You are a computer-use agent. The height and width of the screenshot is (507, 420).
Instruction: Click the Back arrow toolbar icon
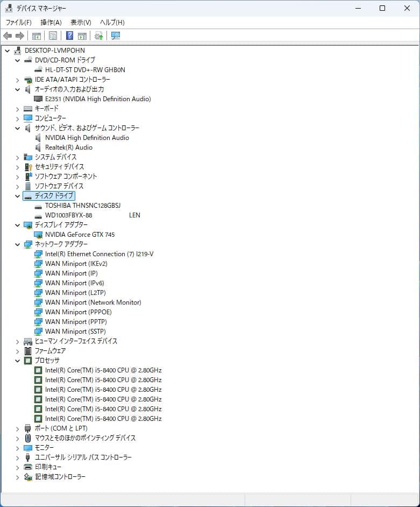tap(8, 36)
